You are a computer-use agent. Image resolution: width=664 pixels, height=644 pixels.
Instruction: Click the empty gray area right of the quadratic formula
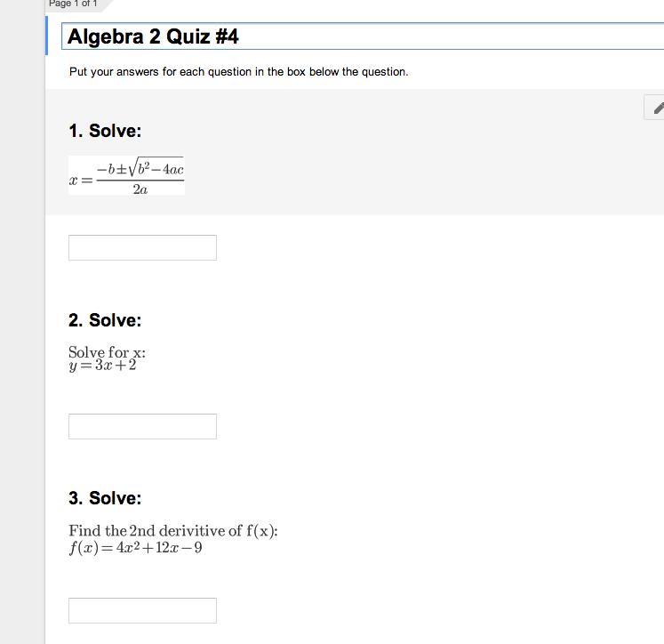tap(415, 175)
